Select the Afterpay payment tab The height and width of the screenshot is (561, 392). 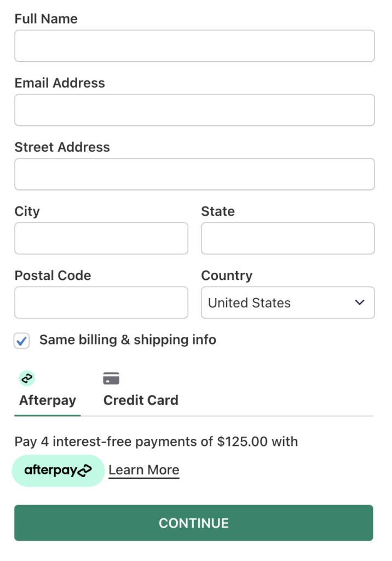click(47, 400)
